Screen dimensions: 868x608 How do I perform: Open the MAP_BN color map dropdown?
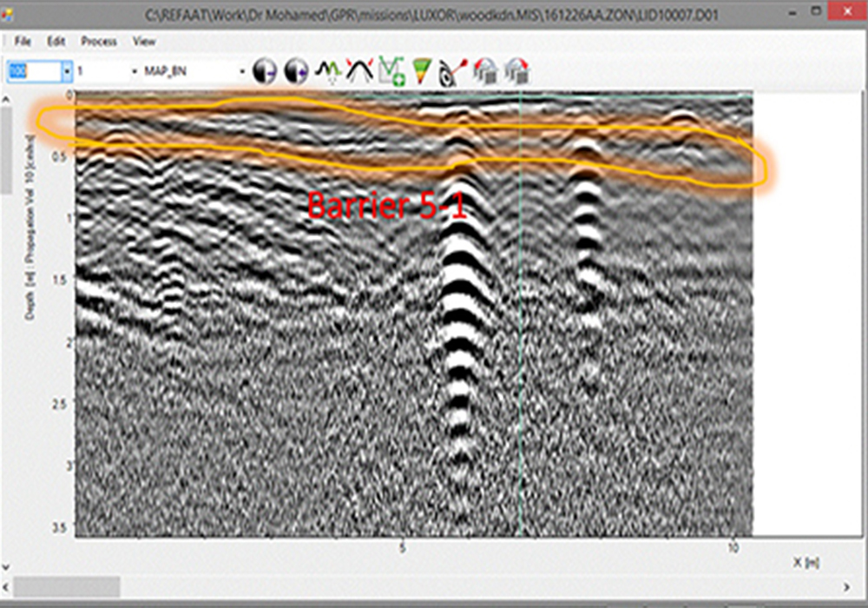pos(244,71)
